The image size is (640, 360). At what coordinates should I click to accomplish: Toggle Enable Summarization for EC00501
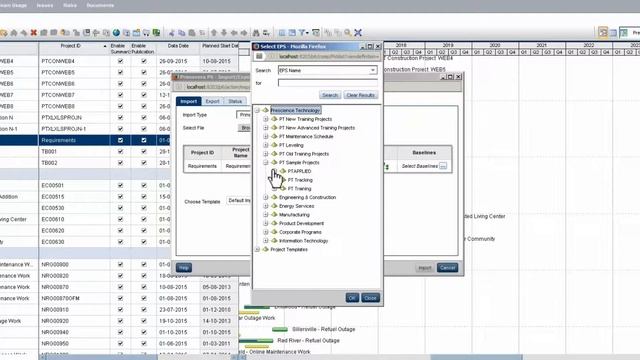pos(120,185)
